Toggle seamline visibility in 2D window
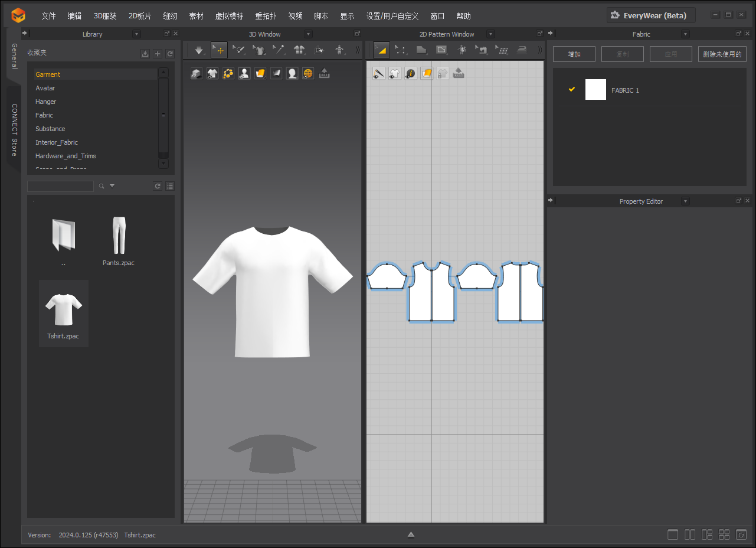Viewport: 756px width, 548px height. [379, 73]
